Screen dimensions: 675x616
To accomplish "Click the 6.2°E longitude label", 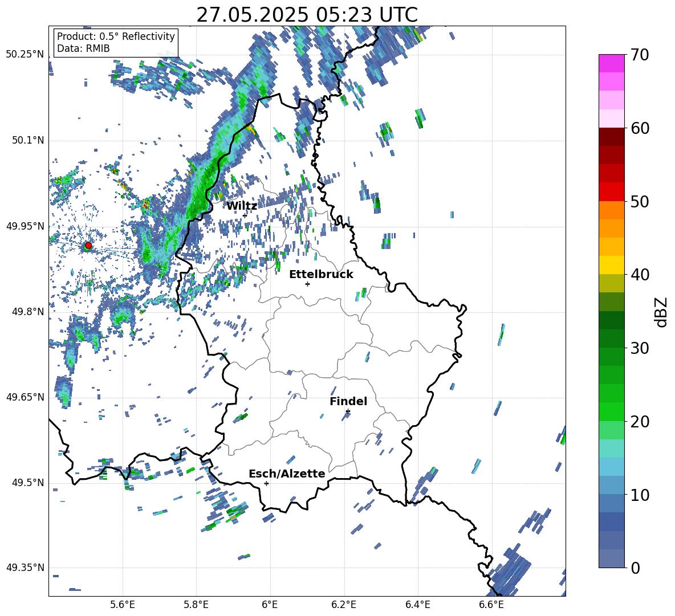I will (344, 605).
